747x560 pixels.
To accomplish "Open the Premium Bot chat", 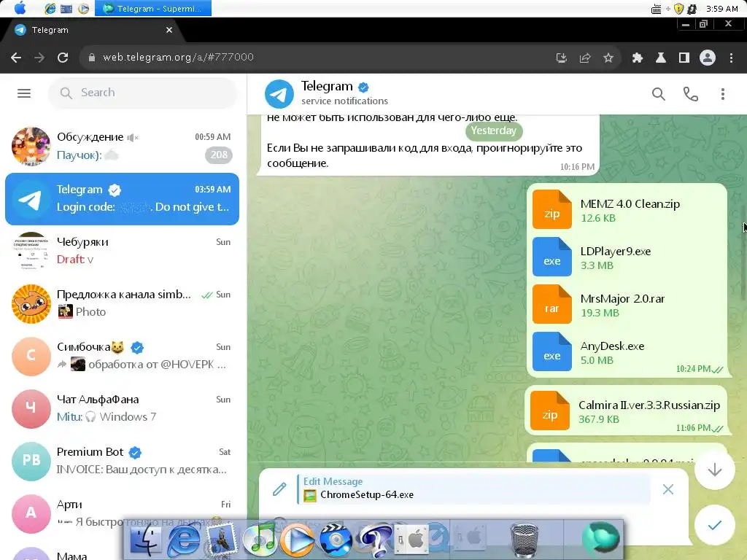I will 122,461.
